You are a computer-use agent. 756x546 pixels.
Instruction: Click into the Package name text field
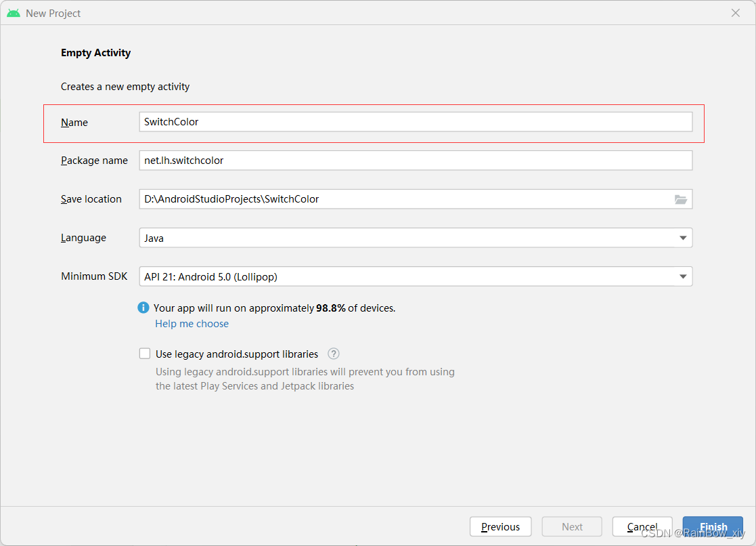415,161
